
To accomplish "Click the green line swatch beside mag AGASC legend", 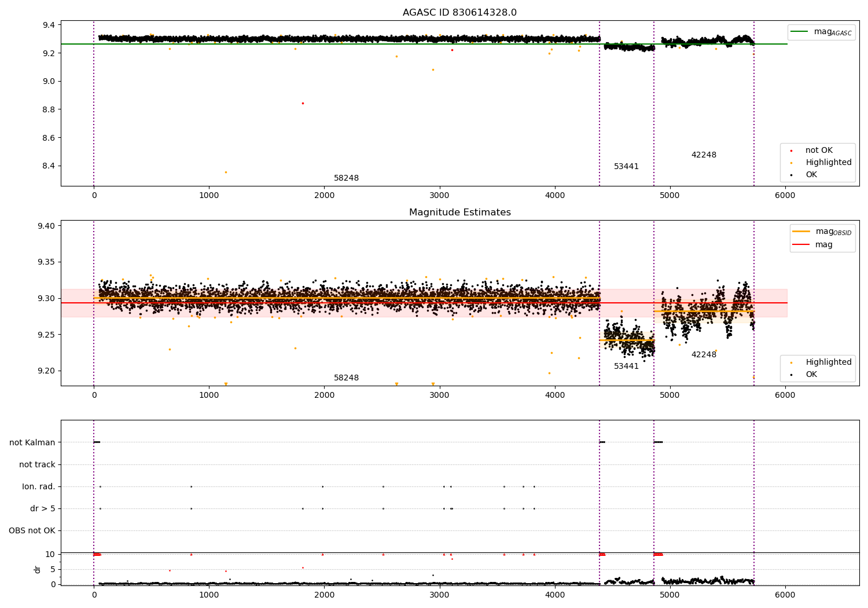I will coord(800,32).
